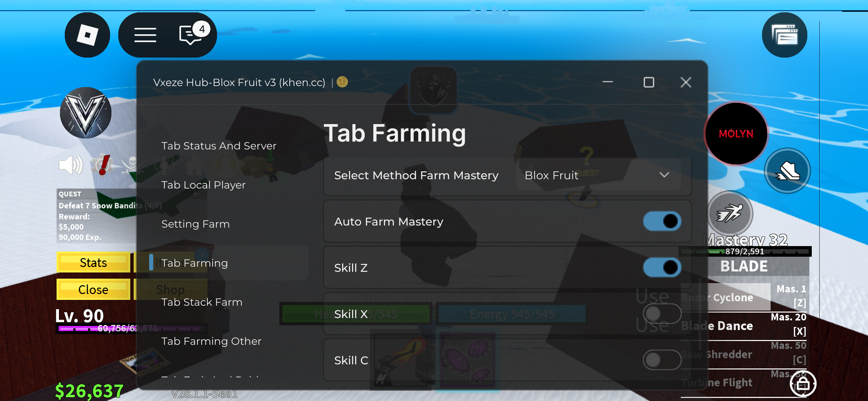
Task: Disable the Auto Farm Mastery toggle
Action: (662, 221)
